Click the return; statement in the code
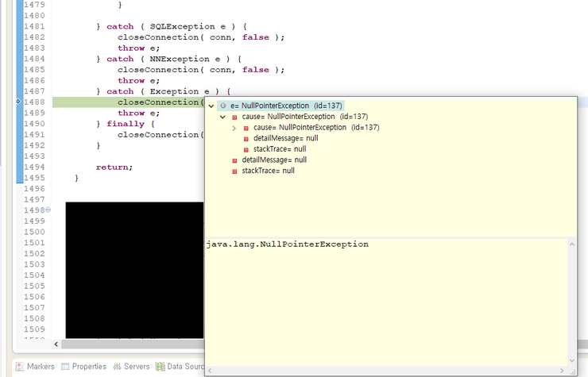 [x=114, y=167]
